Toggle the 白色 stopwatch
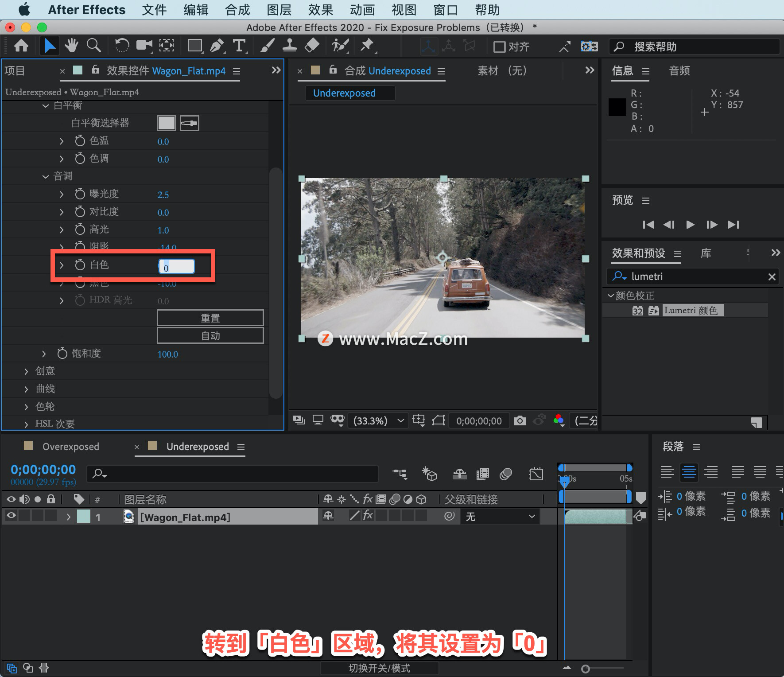This screenshot has height=677, width=784. pyautogui.click(x=80, y=265)
